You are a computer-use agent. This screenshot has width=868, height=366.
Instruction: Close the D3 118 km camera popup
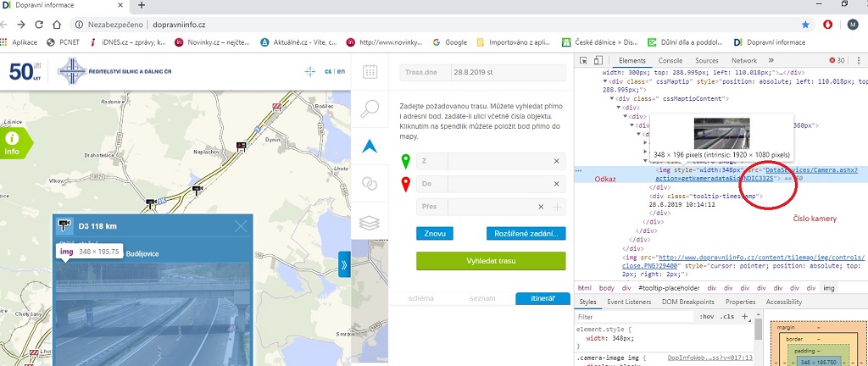pos(241,225)
